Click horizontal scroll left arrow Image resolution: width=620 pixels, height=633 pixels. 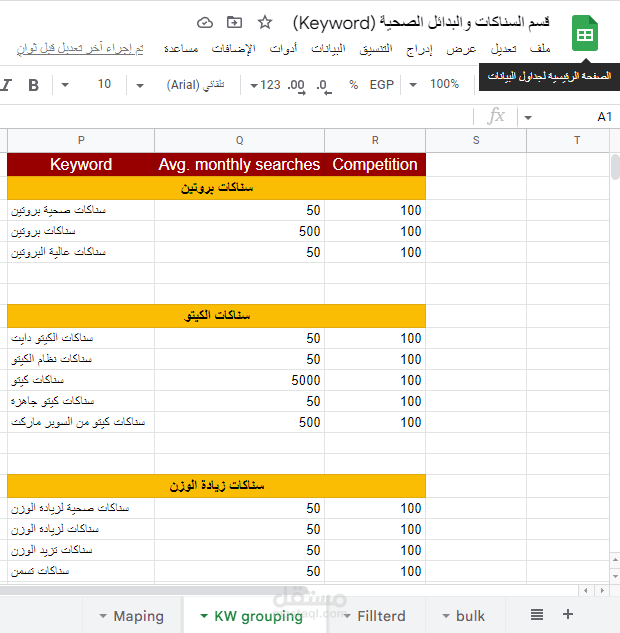(x=586, y=590)
